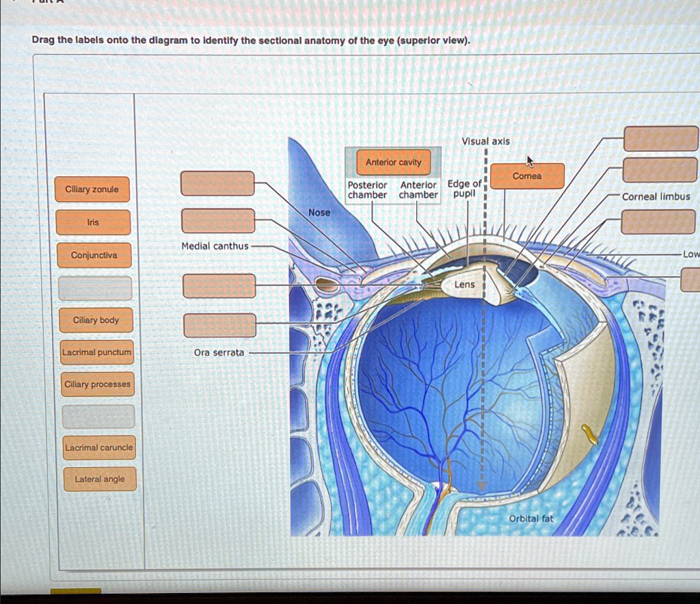This screenshot has height=604, width=700.
Task: Click the topmost blank box on left side
Action: [x=217, y=183]
